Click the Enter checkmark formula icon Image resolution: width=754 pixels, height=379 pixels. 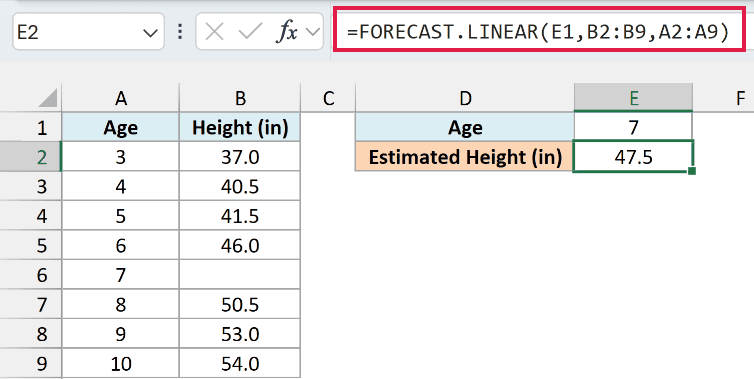tap(250, 32)
